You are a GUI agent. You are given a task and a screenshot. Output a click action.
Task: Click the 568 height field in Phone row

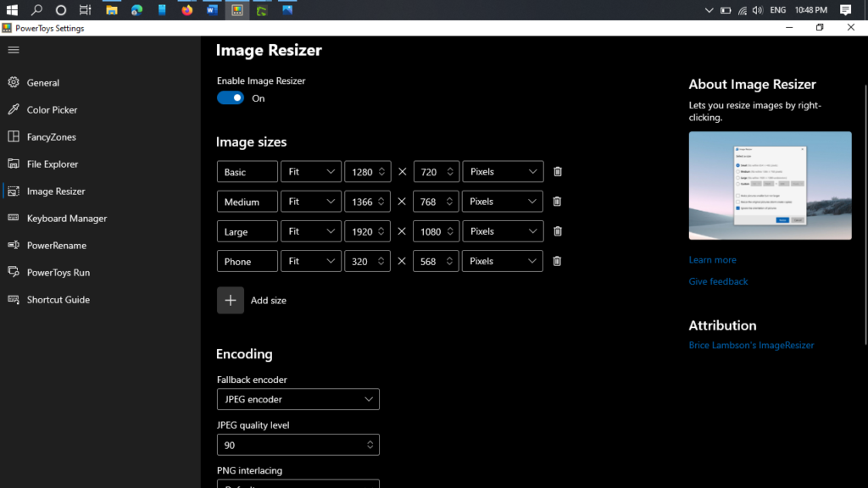[436, 261]
